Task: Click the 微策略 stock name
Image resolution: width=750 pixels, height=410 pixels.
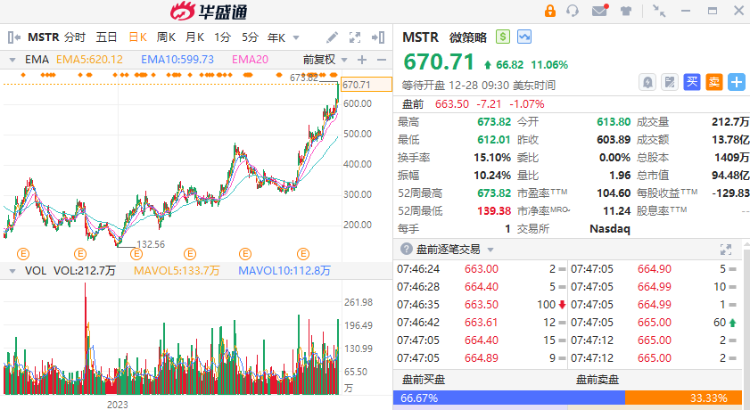Action: (x=468, y=37)
